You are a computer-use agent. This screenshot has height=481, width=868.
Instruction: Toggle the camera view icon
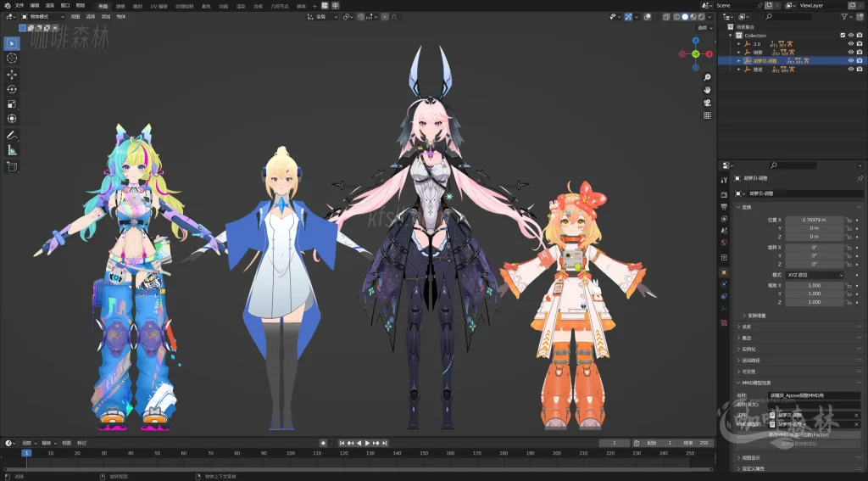[x=707, y=103]
